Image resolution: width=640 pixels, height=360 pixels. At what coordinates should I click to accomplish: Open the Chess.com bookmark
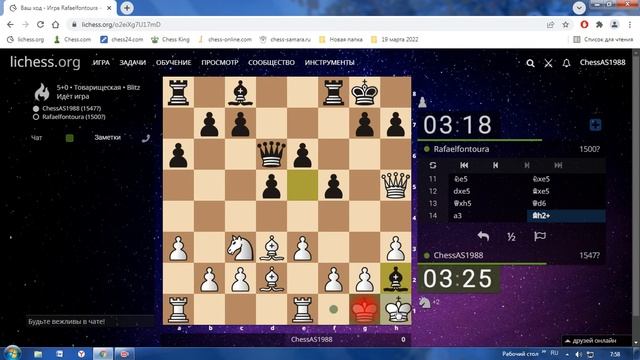point(72,40)
